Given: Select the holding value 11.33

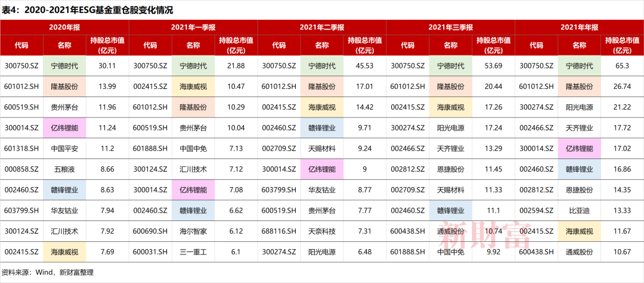Looking at the screenshot, I should tap(494, 190).
